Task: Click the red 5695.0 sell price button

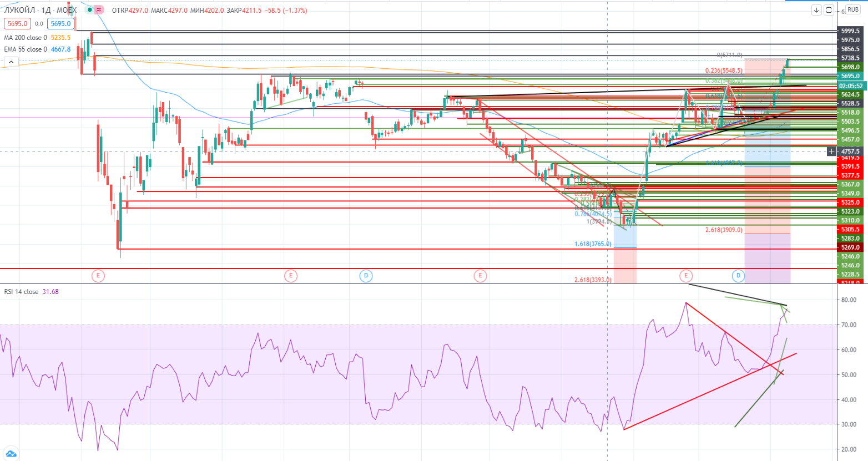Action: tap(17, 24)
